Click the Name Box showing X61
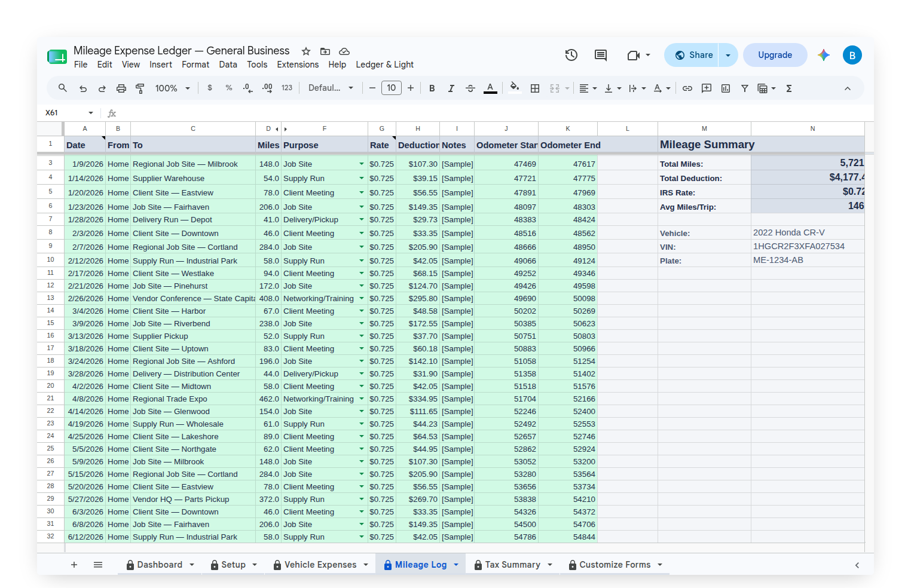This screenshot has width=911, height=588. coord(69,112)
